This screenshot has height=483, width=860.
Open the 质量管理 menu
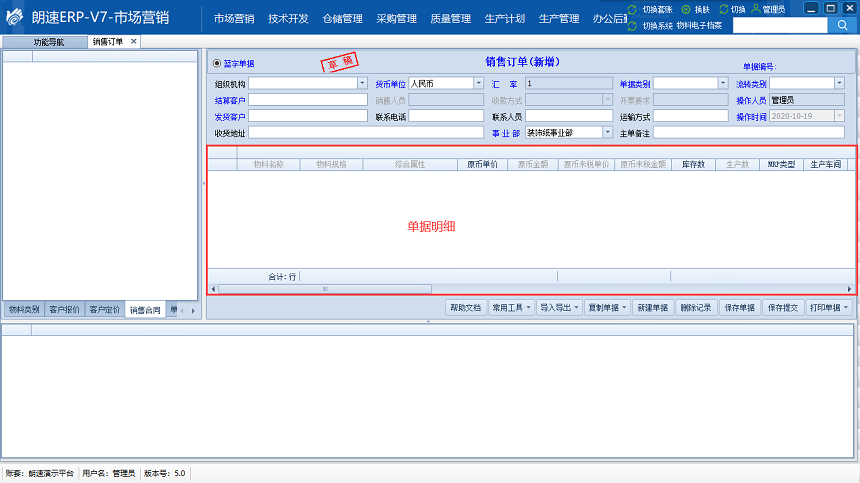coord(450,19)
